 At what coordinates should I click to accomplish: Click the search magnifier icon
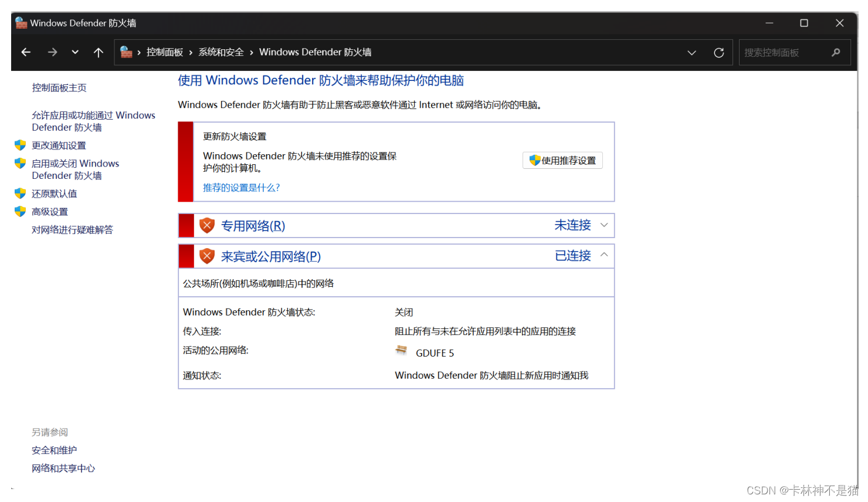(836, 53)
